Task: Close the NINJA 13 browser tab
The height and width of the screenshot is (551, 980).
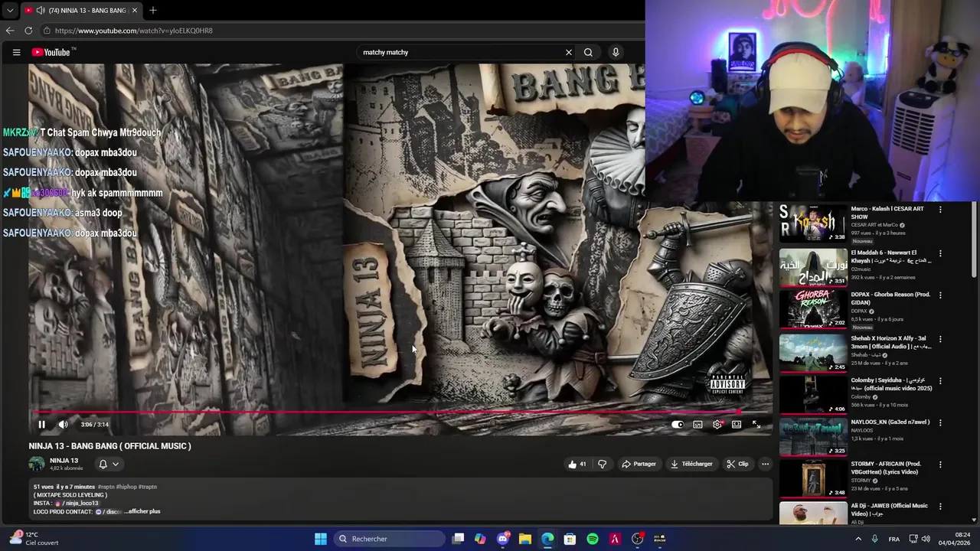Action: coord(134,10)
